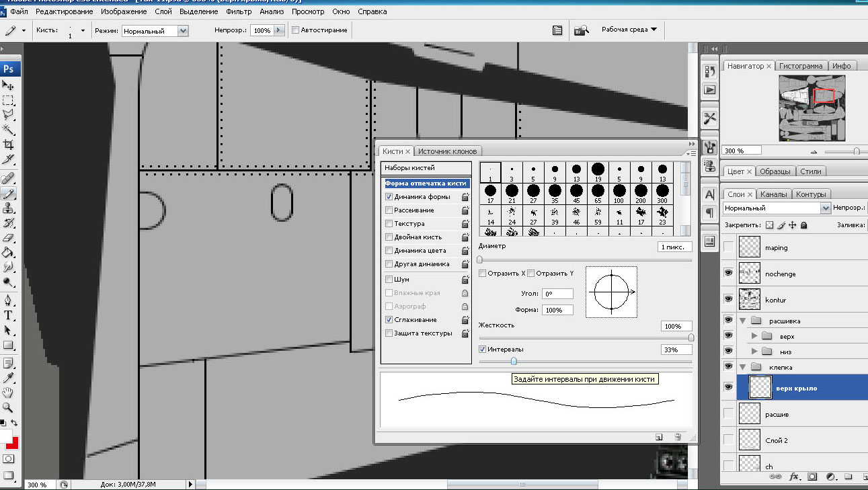Toggle the Интервалы checkbox
This screenshot has width=868, height=490.
click(x=483, y=350)
